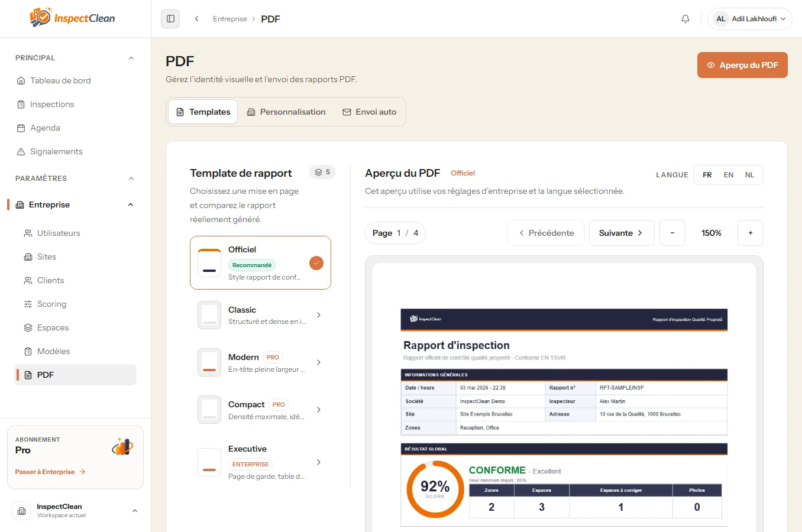Click CONFORME result text
The image size is (802, 532).
(x=497, y=470)
